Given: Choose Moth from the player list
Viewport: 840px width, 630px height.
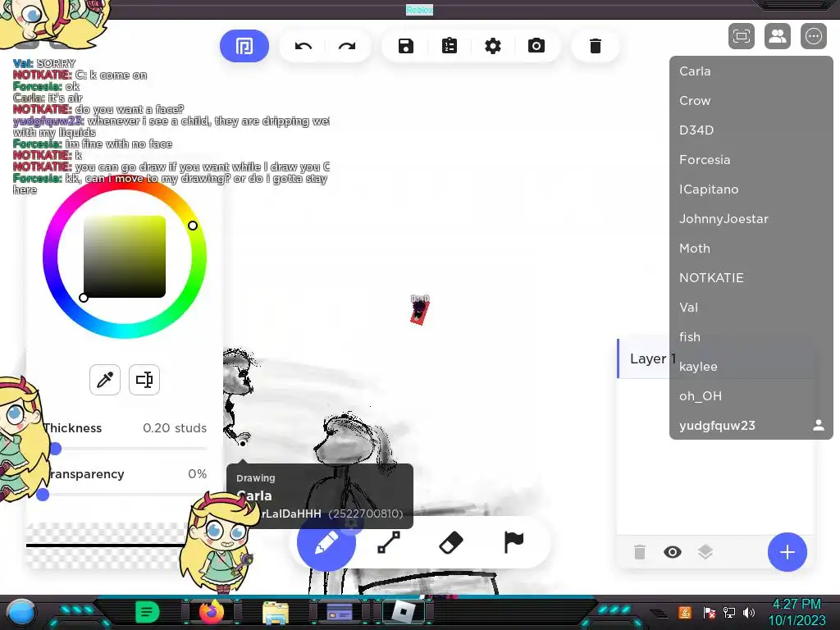Looking at the screenshot, I should pyautogui.click(x=751, y=248).
